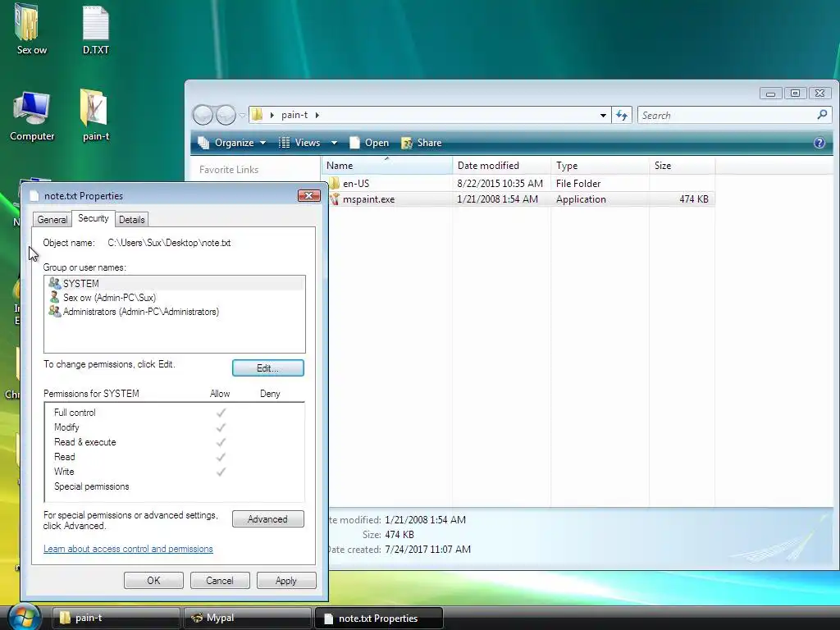Image resolution: width=840 pixels, height=630 pixels.
Task: Sort by the Size column header
Action: coord(682,166)
